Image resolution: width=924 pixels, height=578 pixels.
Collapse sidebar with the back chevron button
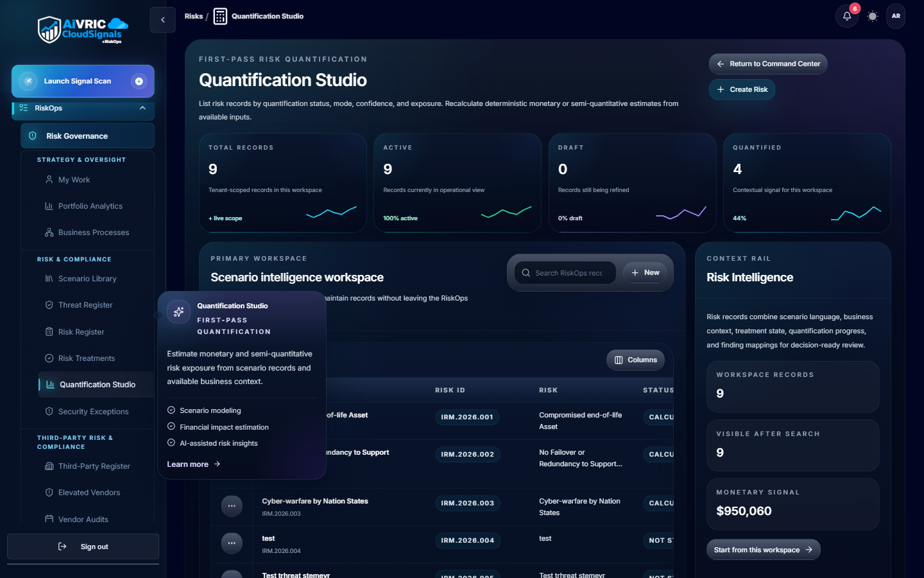click(162, 19)
